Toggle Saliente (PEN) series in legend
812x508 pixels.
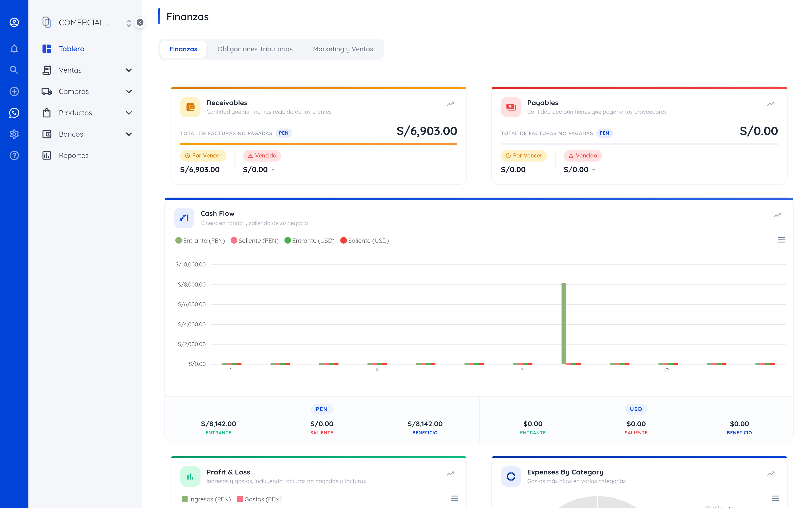255,241
